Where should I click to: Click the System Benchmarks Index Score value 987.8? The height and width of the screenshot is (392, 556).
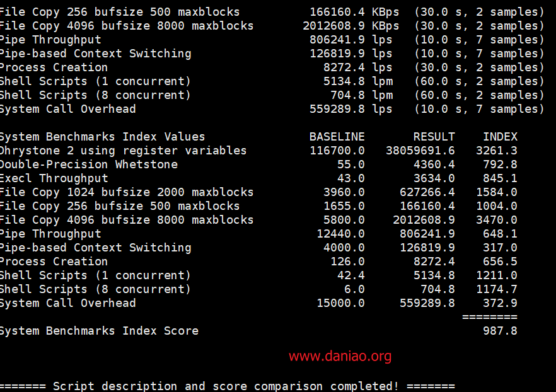(x=500, y=331)
